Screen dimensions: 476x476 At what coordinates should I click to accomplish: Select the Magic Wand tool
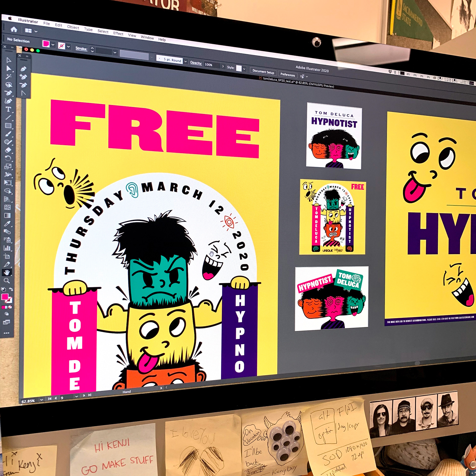[x=8, y=76]
